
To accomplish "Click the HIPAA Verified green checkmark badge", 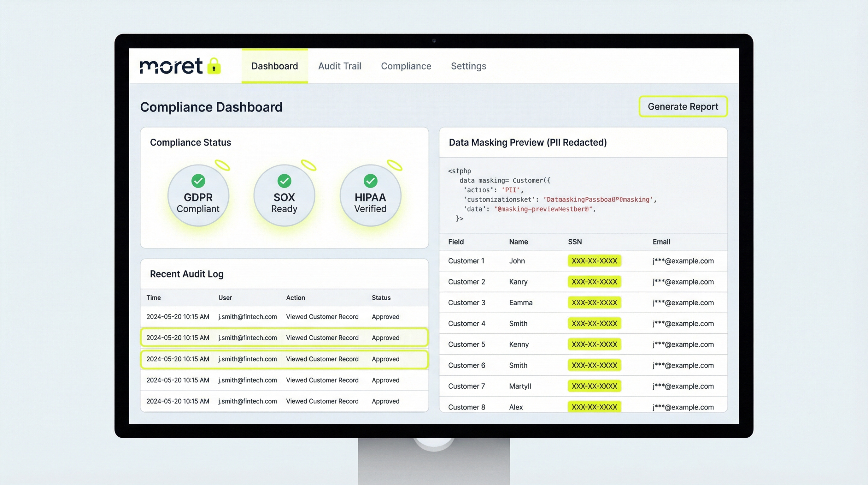I will pos(371,181).
